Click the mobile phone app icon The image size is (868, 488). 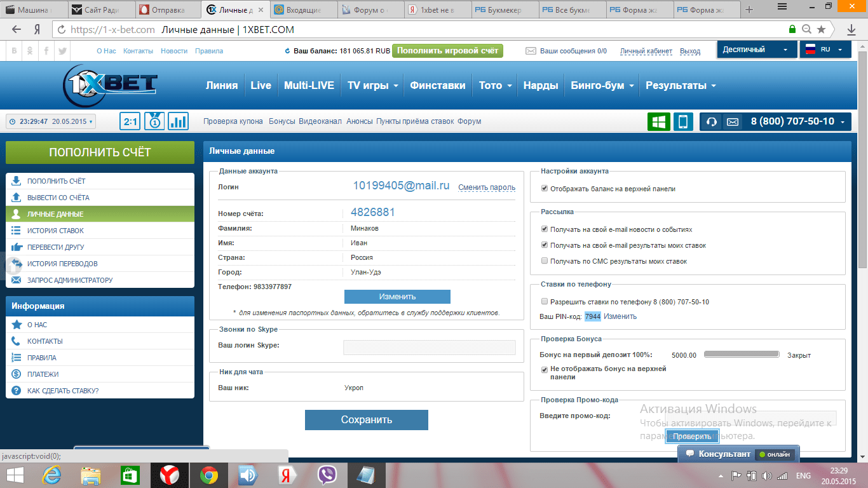click(684, 121)
